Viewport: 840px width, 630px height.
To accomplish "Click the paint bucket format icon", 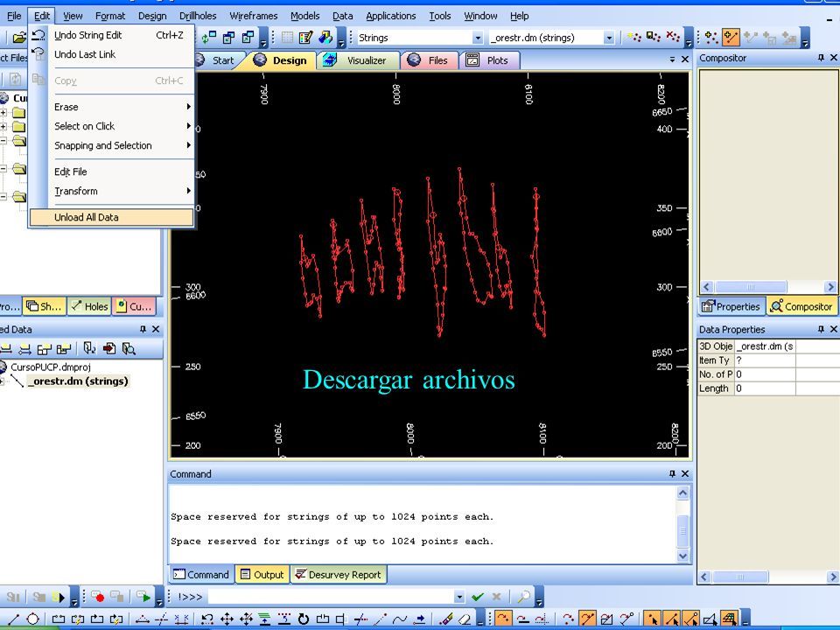I will coord(325,38).
